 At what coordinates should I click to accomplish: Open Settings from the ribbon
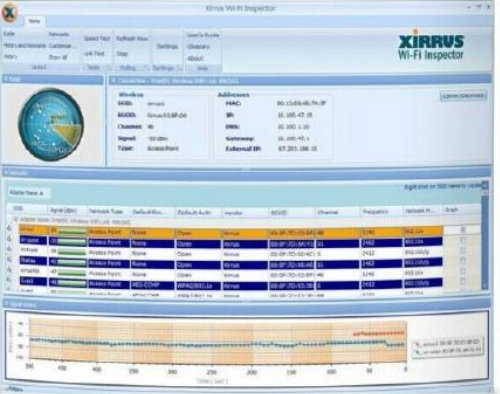(x=167, y=46)
